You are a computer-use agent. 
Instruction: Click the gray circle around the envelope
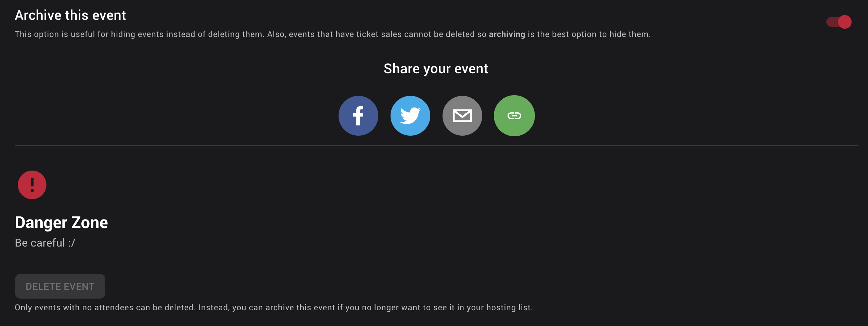462,116
